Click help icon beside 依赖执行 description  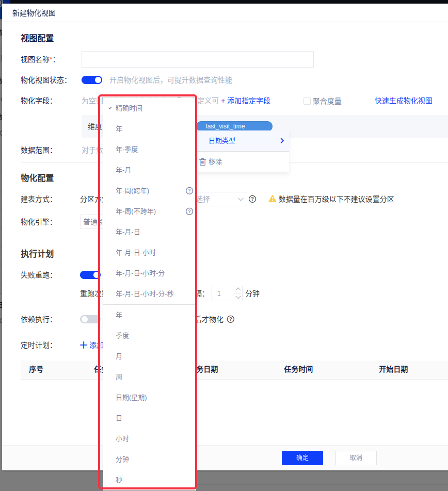[231, 319]
